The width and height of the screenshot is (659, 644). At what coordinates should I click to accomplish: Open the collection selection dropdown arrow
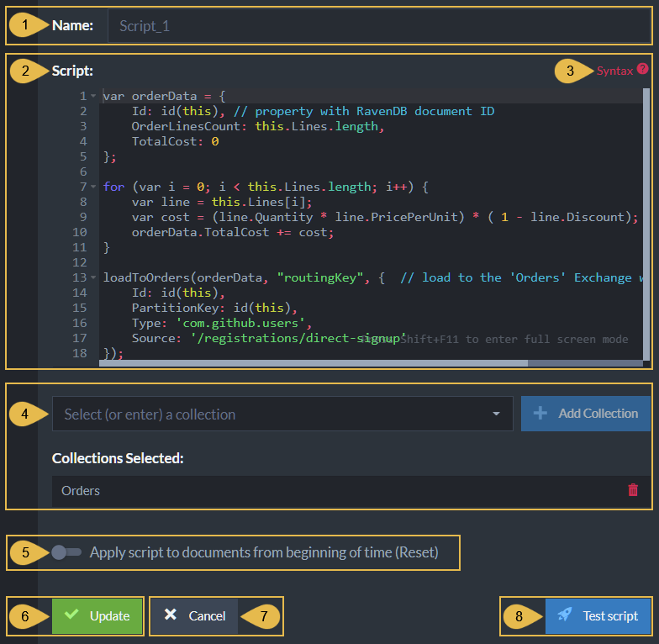pyautogui.click(x=496, y=414)
